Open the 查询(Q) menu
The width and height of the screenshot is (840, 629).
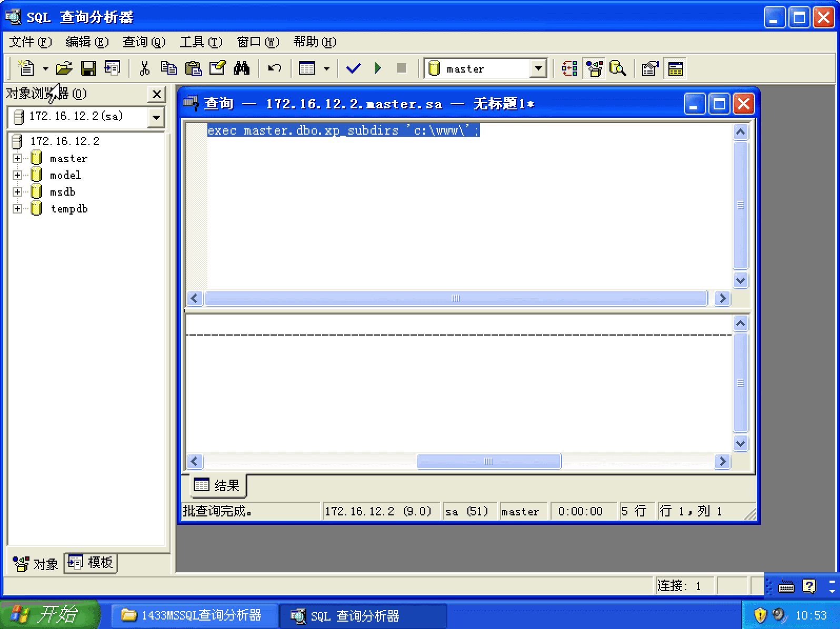pyautogui.click(x=144, y=42)
